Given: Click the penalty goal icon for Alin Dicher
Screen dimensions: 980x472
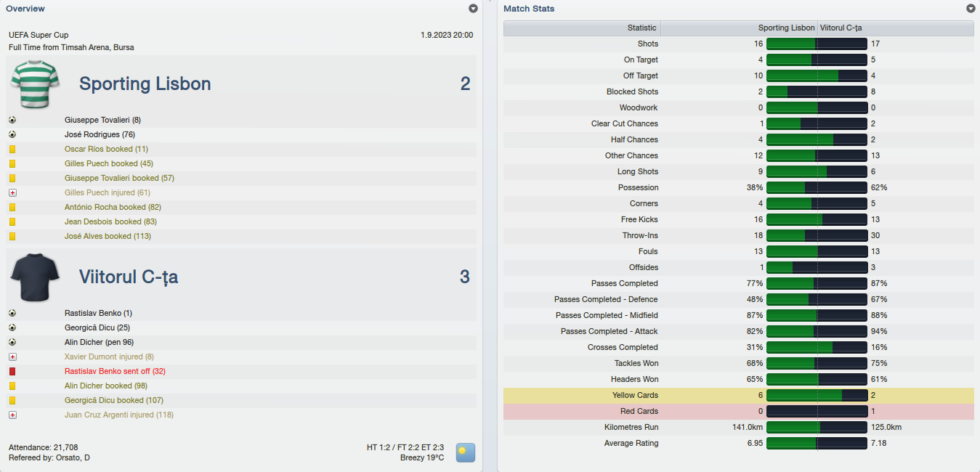Looking at the screenshot, I should click(x=12, y=342).
